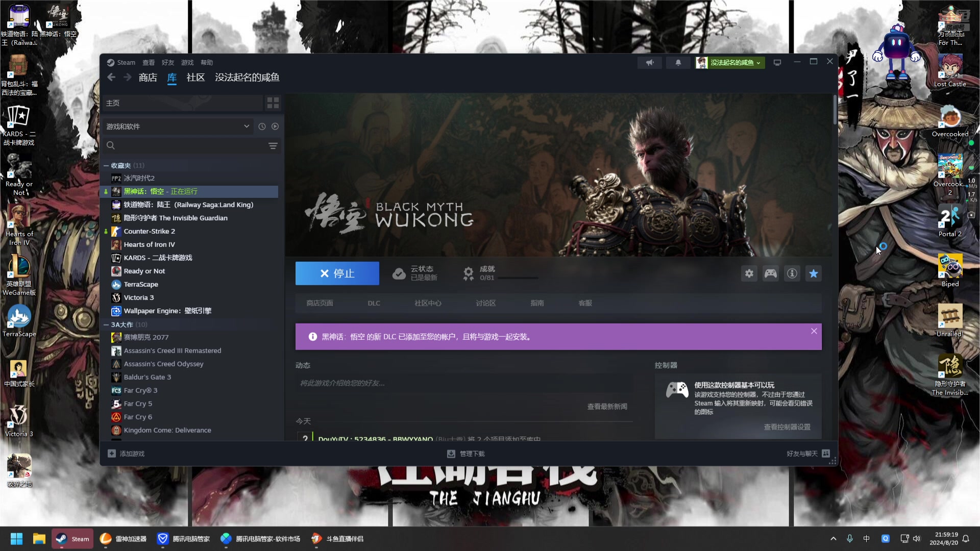This screenshot has height=551, width=980.
Task: Toggle the recently played games sort icon
Action: coord(261,127)
